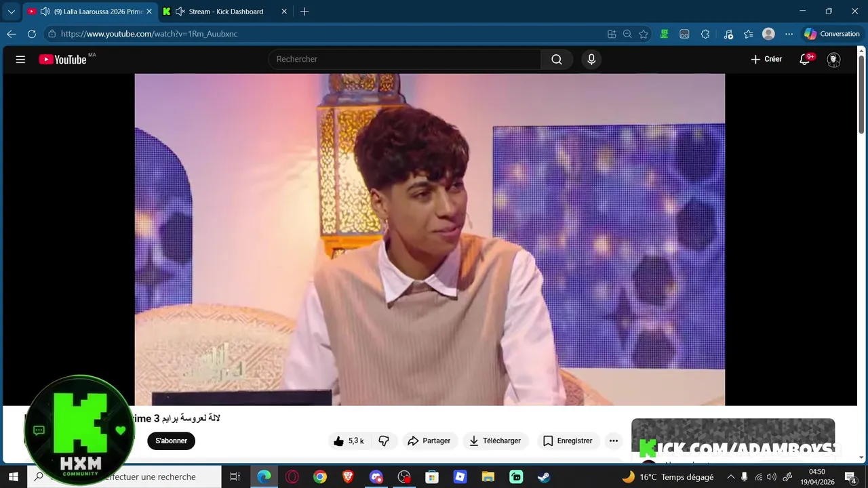Open File Explorer from the taskbar
Image resolution: width=868 pixels, height=488 pixels.
(488, 477)
